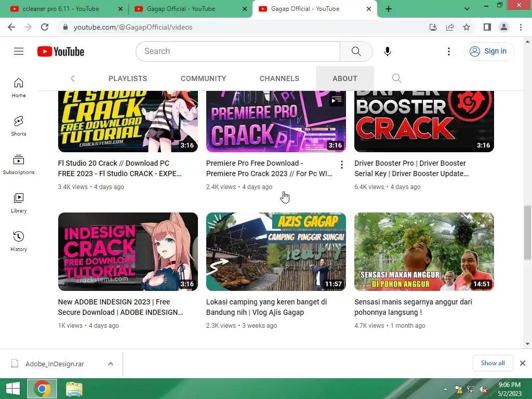Expand Adobe_InDesign.rar download options
The height and width of the screenshot is (399, 532).
110,364
